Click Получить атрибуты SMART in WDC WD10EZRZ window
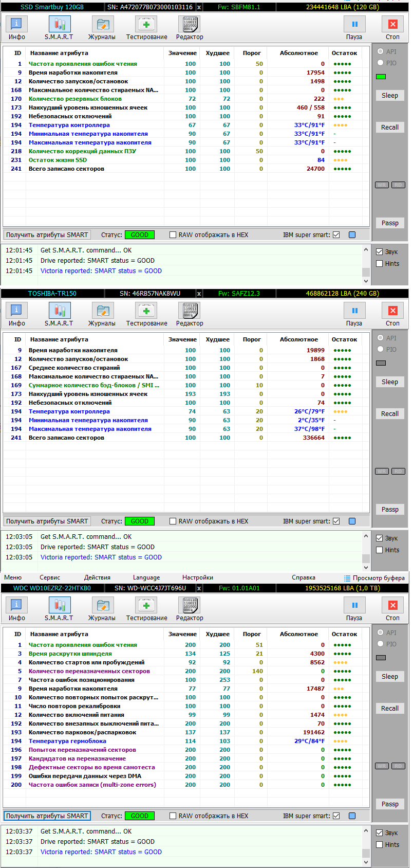The height and width of the screenshot is (868, 413). coord(47,816)
